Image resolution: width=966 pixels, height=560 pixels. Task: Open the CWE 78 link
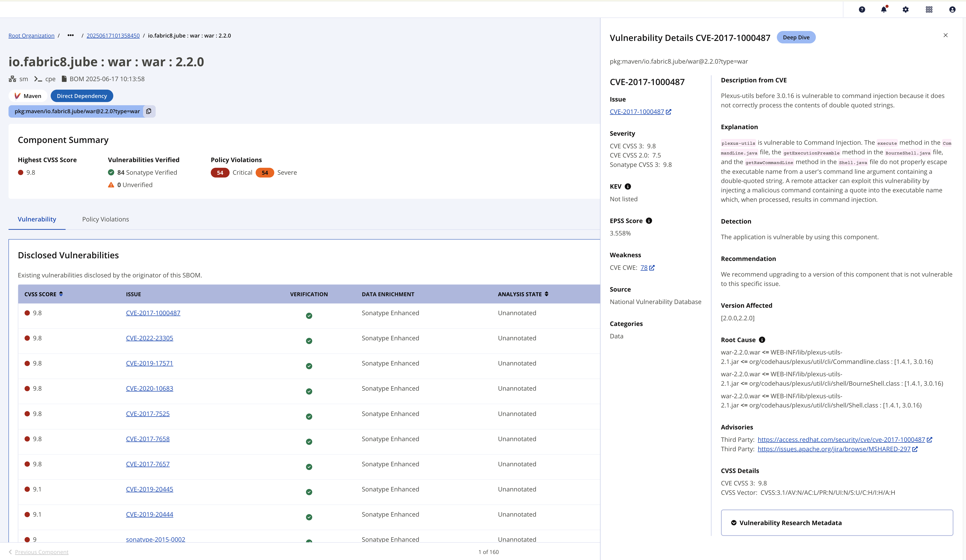click(x=644, y=268)
